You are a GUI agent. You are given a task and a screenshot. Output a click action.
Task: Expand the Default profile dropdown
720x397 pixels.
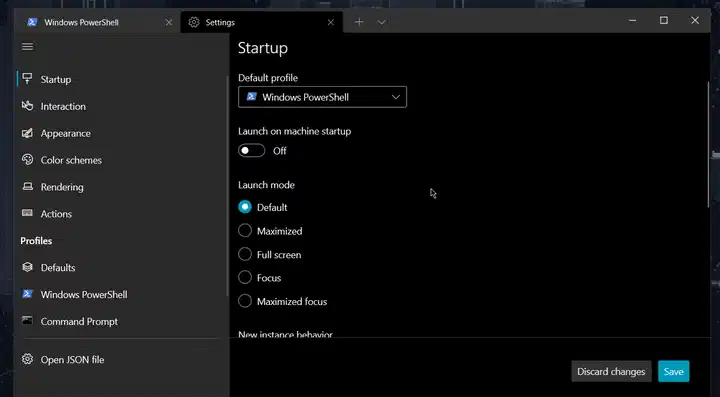pos(322,97)
